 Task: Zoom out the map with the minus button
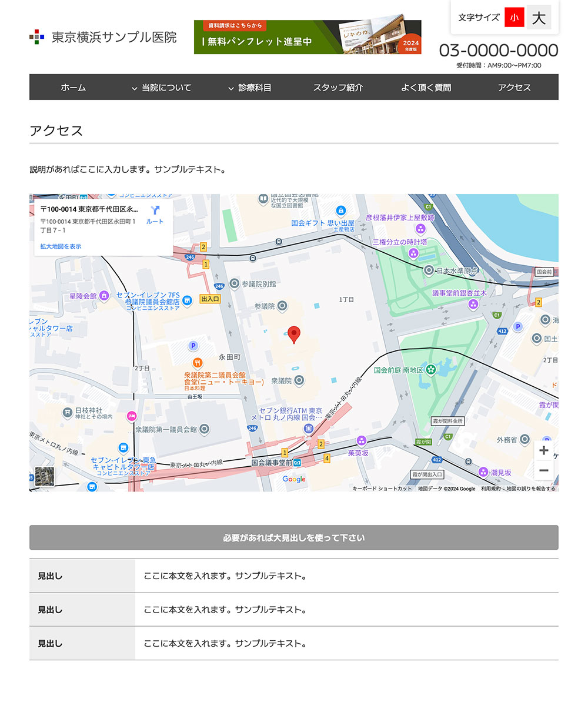point(544,470)
